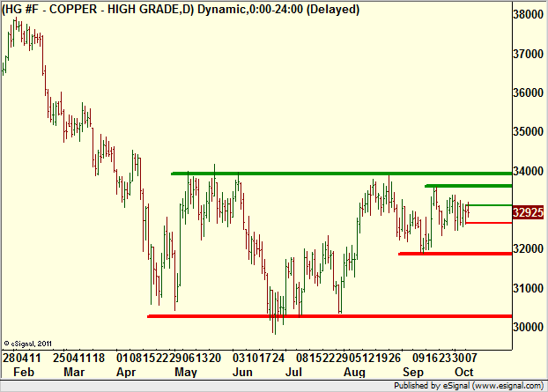
Task: Click the 38000 price axis label
Action: (528, 14)
